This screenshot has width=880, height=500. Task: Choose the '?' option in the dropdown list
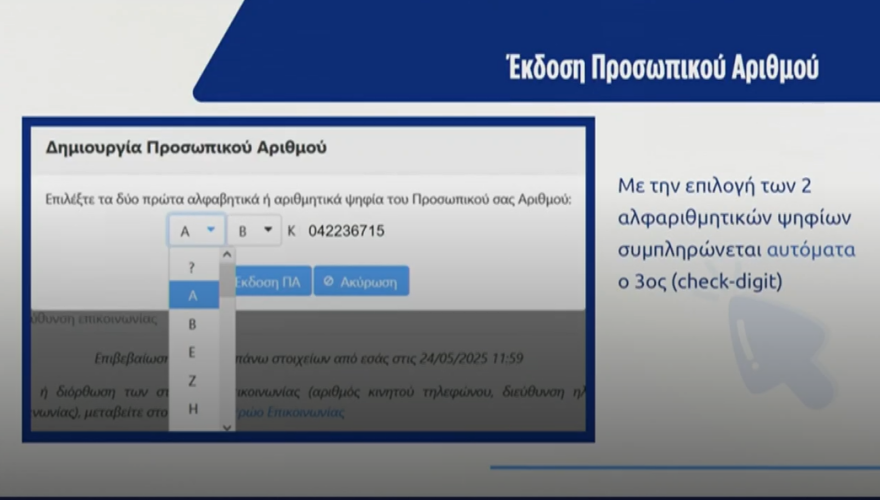pyautogui.click(x=192, y=267)
